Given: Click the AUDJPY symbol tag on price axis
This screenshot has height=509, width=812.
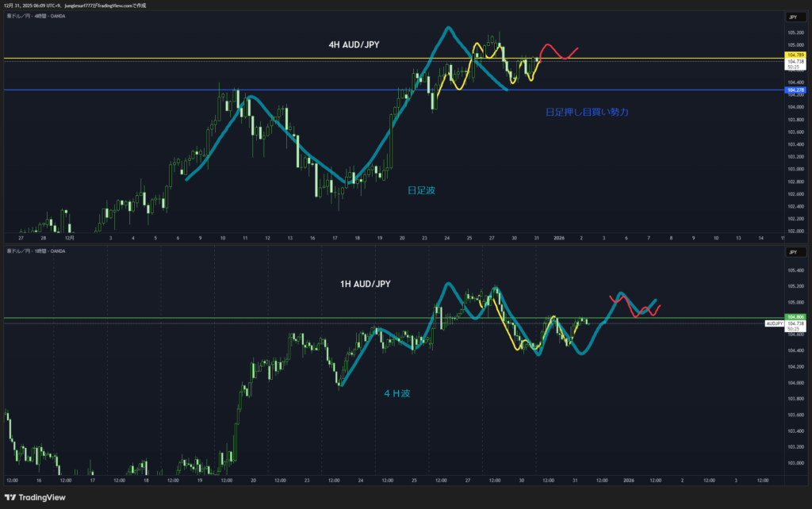Looking at the screenshot, I should 774,324.
